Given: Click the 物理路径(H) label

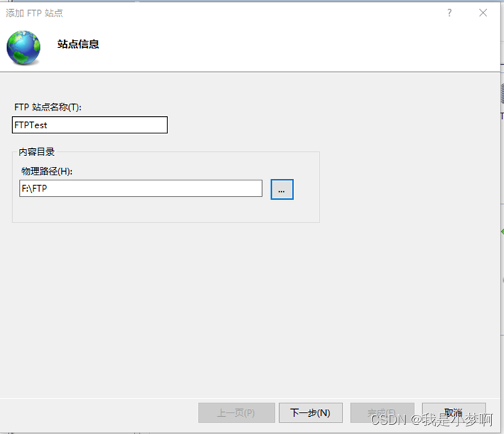Looking at the screenshot, I should [x=46, y=171].
